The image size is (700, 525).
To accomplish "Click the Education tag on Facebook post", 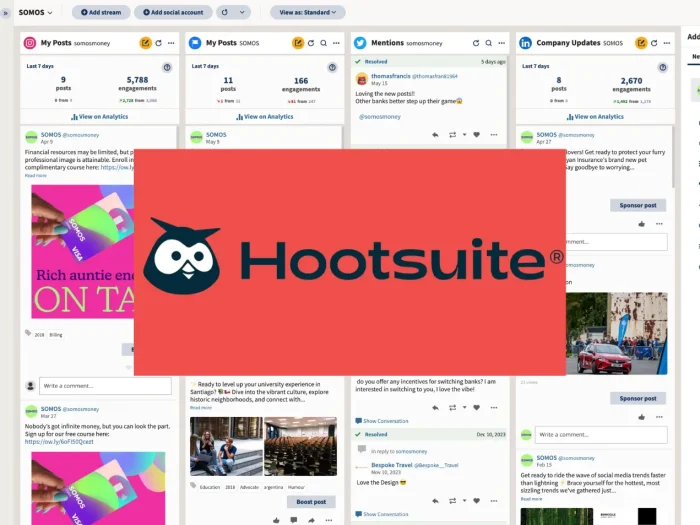I will tap(210, 487).
